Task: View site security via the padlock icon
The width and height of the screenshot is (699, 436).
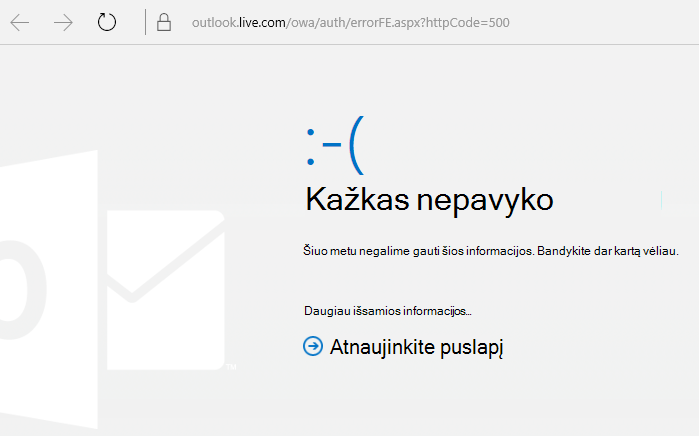Action: tap(164, 22)
